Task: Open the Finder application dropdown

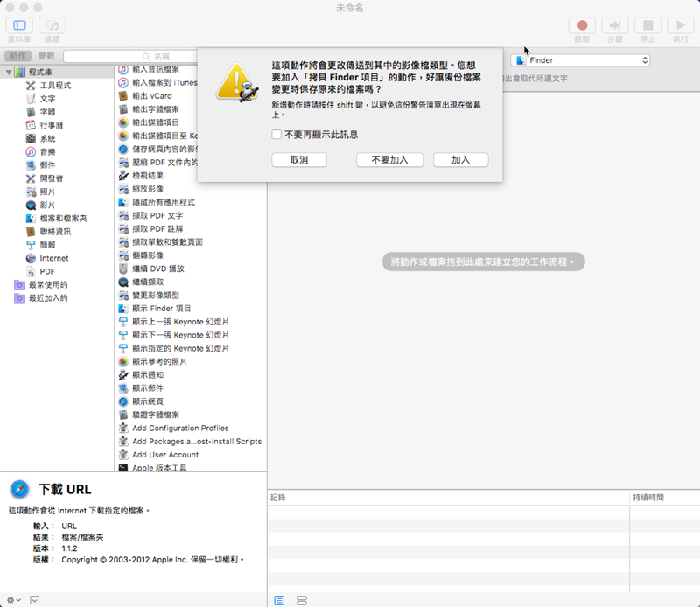Action: pos(580,60)
